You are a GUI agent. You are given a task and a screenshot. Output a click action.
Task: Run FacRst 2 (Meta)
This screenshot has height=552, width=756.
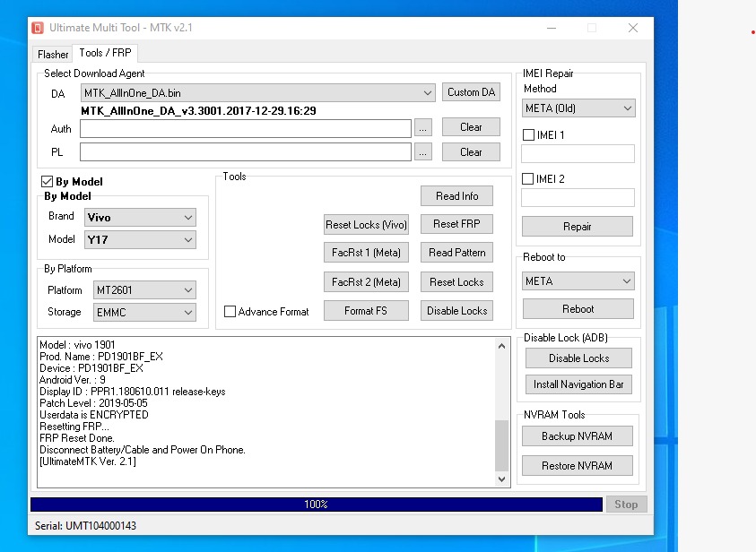coord(366,281)
